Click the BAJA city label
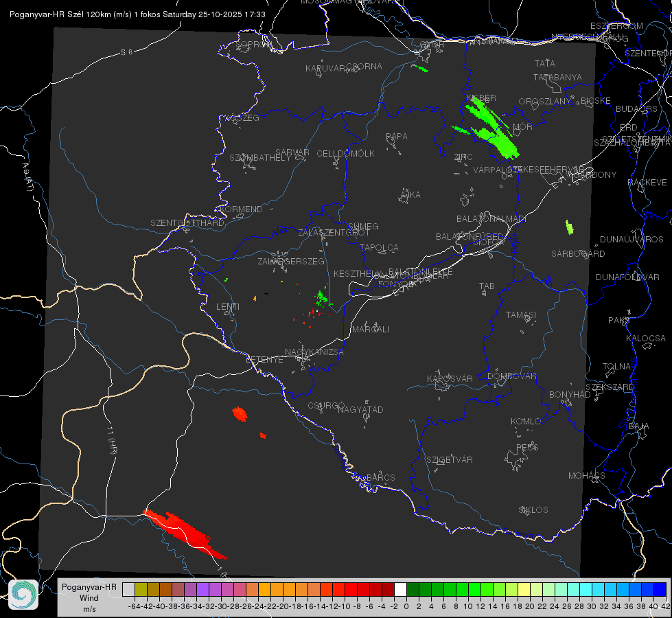 pyautogui.click(x=639, y=426)
